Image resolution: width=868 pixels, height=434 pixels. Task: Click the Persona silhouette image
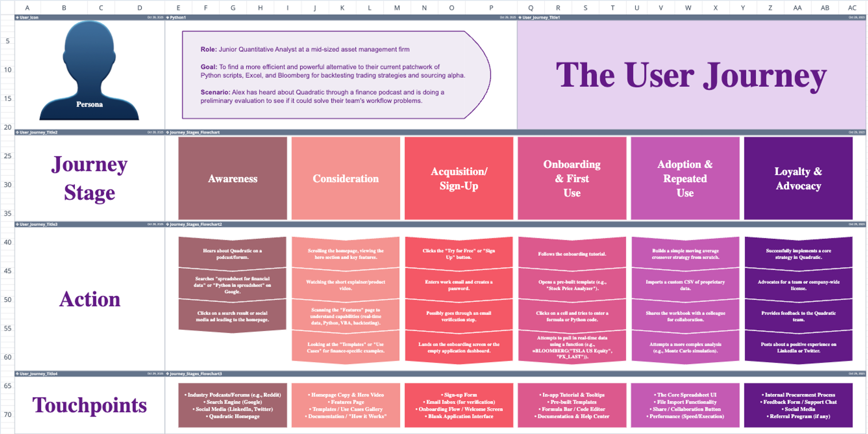point(89,70)
